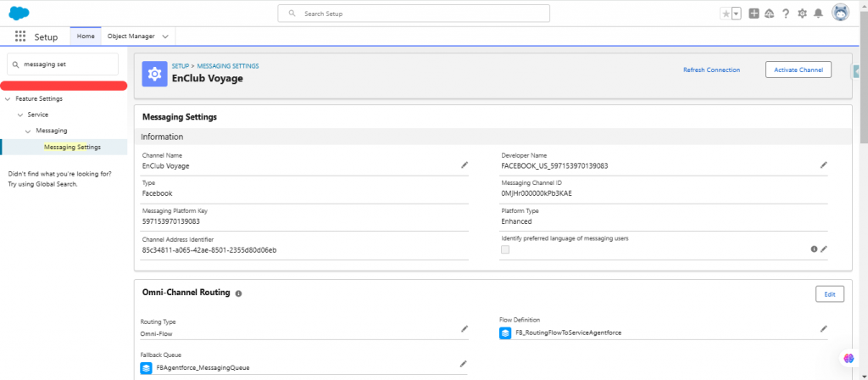This screenshot has width=868, height=380.
Task: Open the Object Manager tab
Action: click(131, 36)
